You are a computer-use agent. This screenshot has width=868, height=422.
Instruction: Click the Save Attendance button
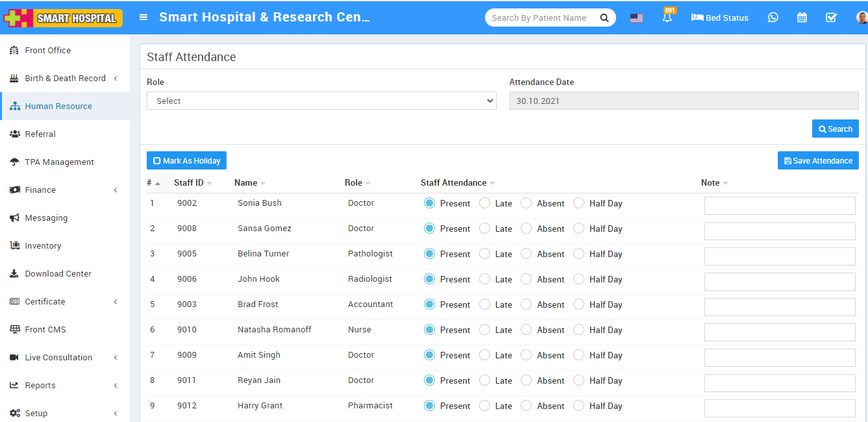coord(817,160)
